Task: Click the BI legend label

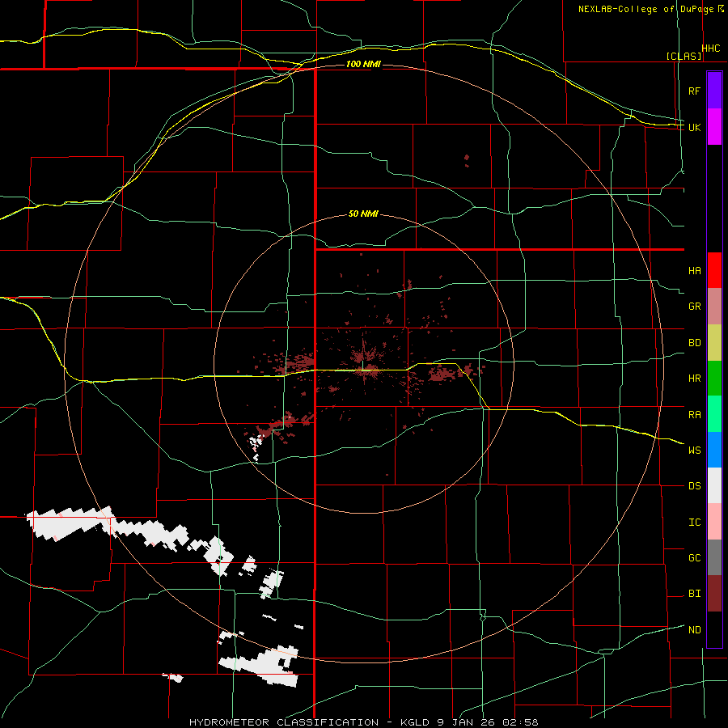Action: point(694,594)
